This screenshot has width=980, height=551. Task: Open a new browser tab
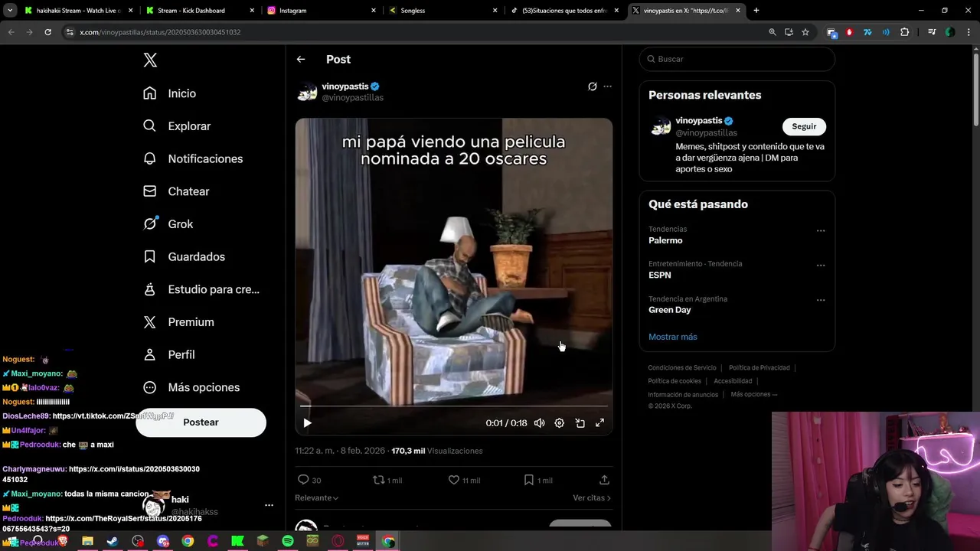pos(756,11)
